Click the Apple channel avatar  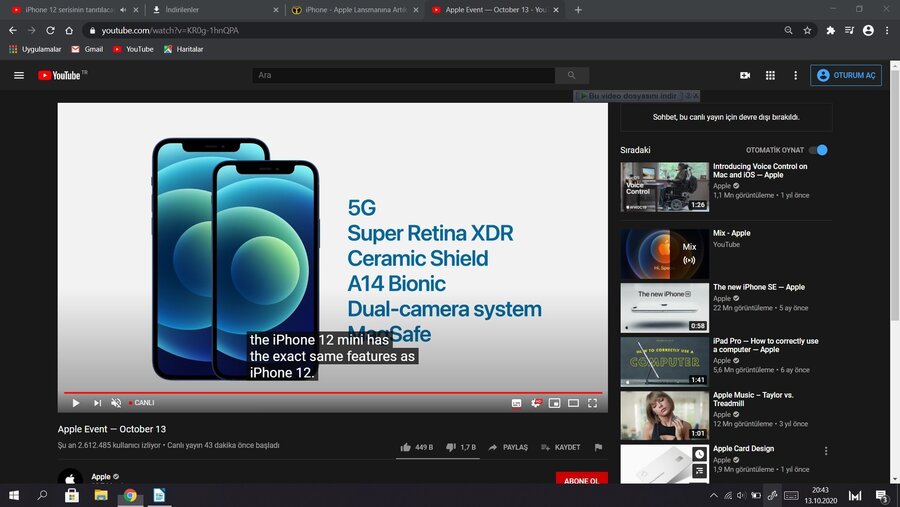tap(70, 477)
